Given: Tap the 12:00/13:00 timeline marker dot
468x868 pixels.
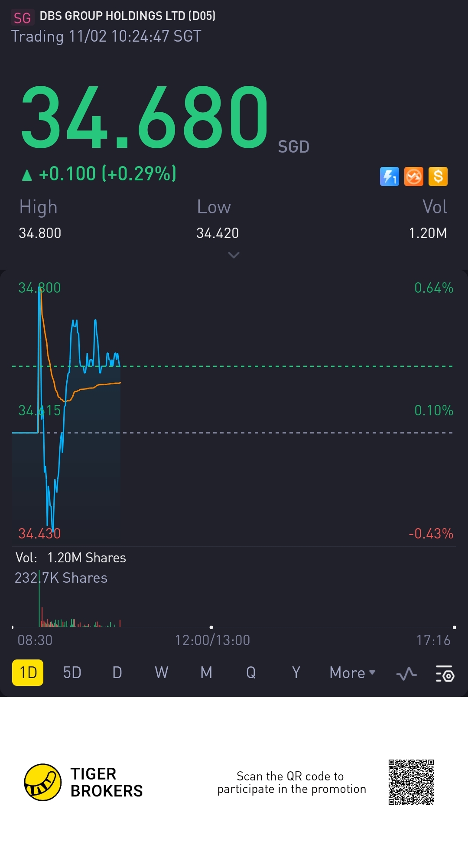Looking at the screenshot, I should (x=211, y=627).
